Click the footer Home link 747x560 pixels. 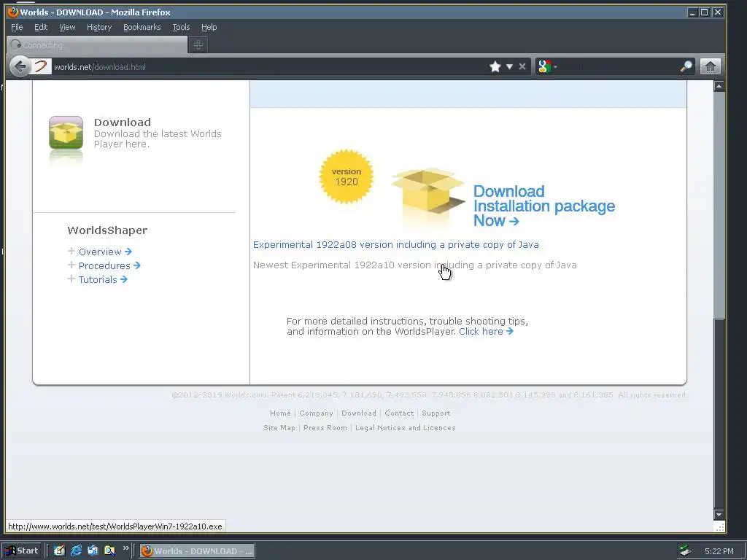280,413
